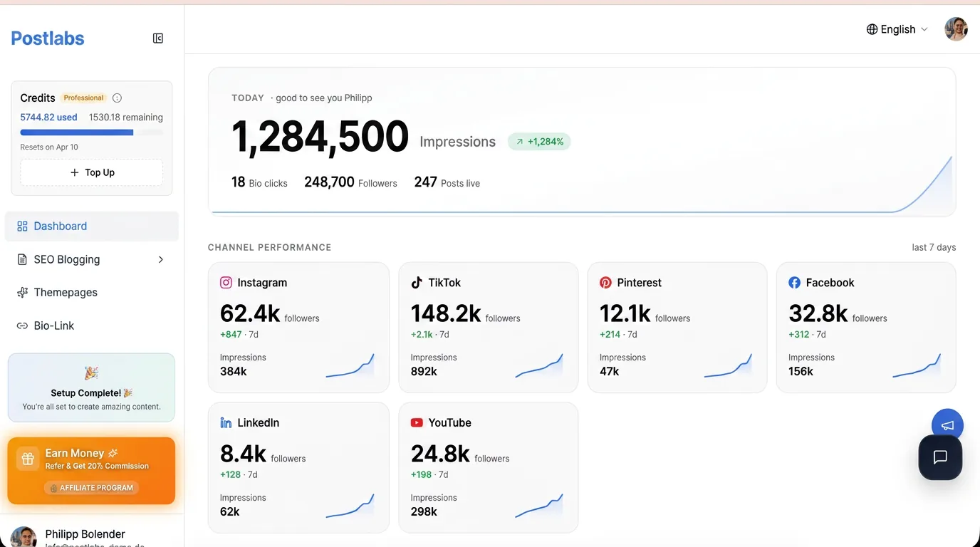Expand the SEO Blogging submenu chevron
The width and height of the screenshot is (980, 547).
pyautogui.click(x=161, y=259)
